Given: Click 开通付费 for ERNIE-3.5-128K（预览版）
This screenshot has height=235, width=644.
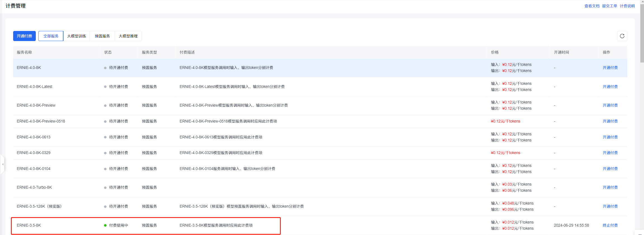Looking at the screenshot, I should coord(610,207).
